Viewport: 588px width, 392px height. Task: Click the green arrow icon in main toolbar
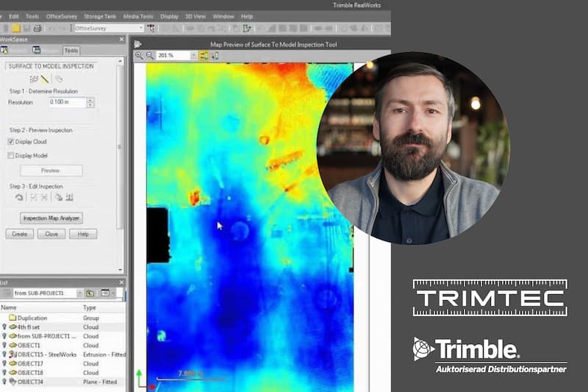246,28
